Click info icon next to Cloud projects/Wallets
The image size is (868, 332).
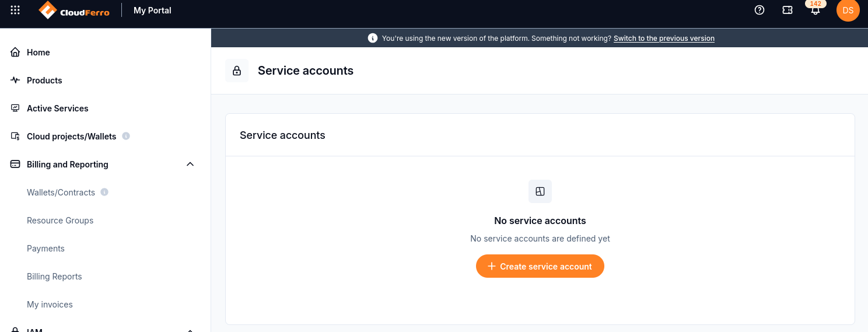(126, 136)
